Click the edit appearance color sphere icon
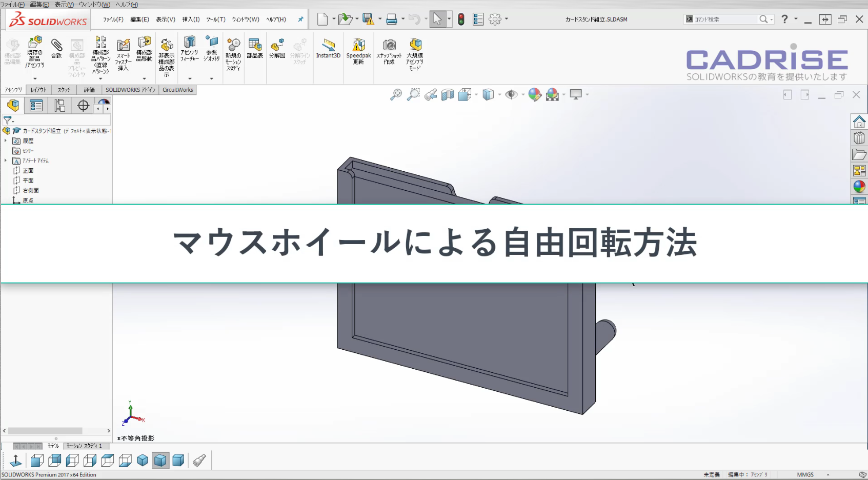Image resolution: width=868 pixels, height=480 pixels. 533,94
